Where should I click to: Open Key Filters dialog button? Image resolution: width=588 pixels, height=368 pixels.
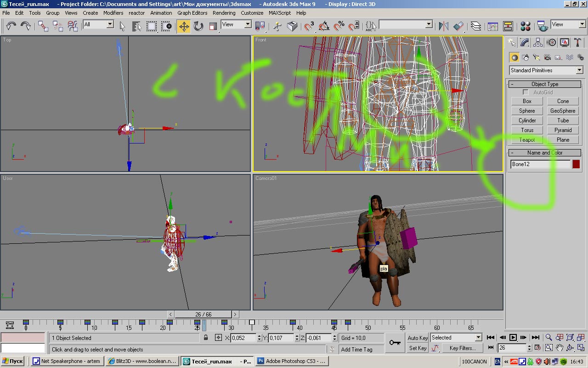point(462,348)
